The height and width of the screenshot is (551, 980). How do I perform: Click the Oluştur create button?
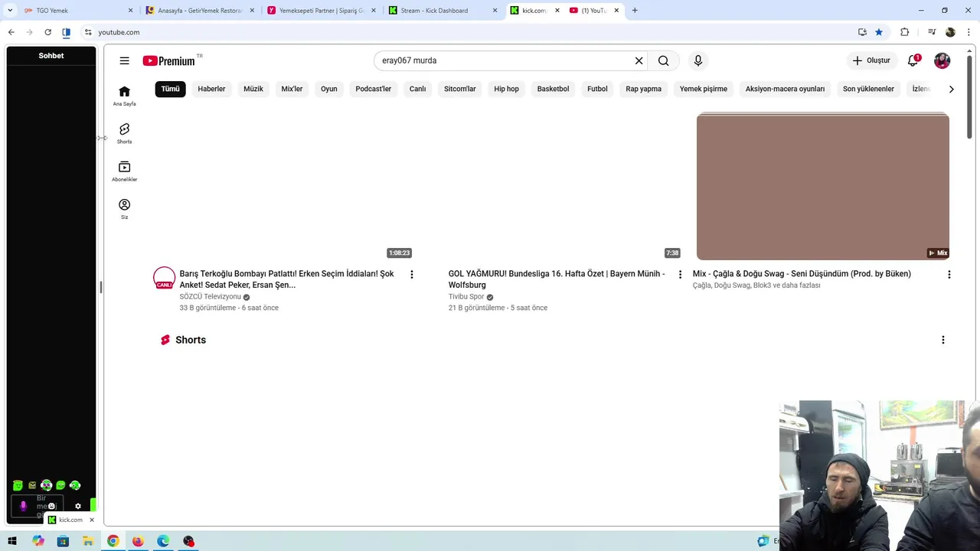pyautogui.click(x=871, y=60)
